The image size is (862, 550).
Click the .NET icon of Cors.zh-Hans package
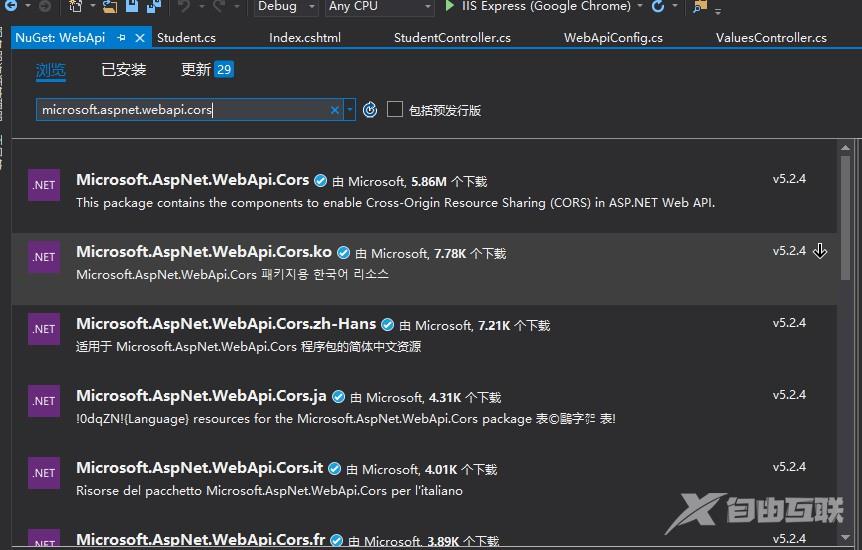coord(44,329)
